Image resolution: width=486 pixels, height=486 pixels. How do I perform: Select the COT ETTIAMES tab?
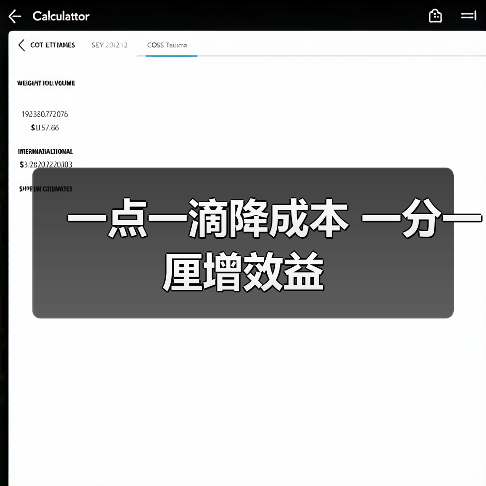pos(53,45)
